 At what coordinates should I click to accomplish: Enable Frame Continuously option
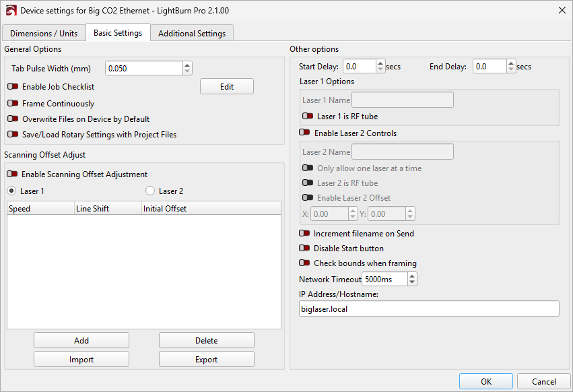[x=13, y=104]
